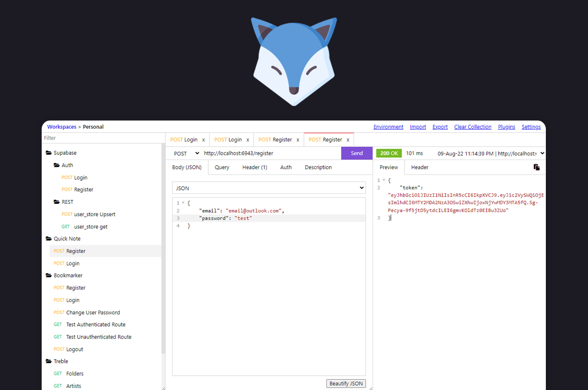Open the Query tab
Screen dimensions: 588x390
pos(222,167)
